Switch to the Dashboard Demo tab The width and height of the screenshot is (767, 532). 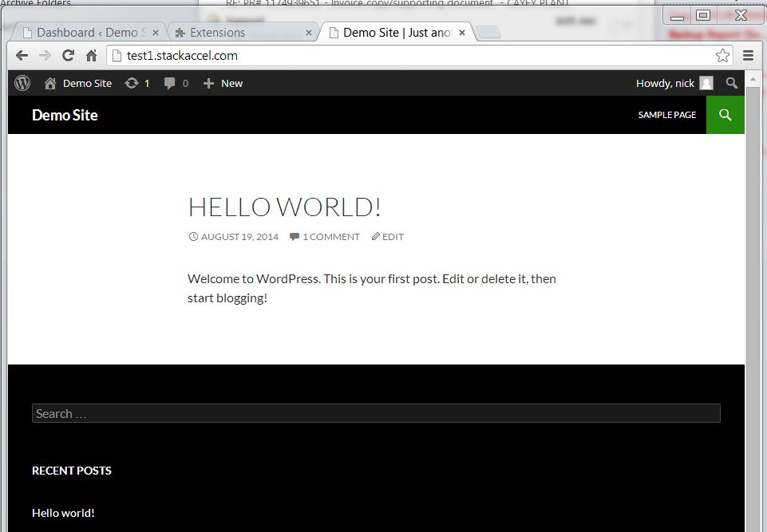point(88,33)
